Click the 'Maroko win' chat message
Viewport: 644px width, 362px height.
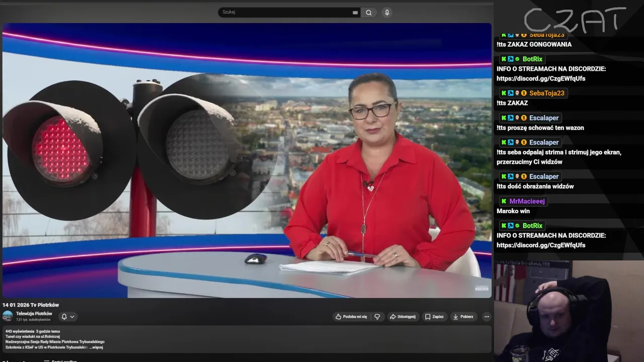coord(513,211)
